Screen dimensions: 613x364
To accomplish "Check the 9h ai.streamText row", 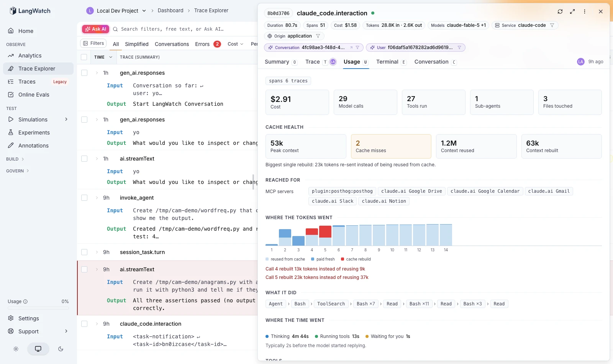I will point(84,269).
